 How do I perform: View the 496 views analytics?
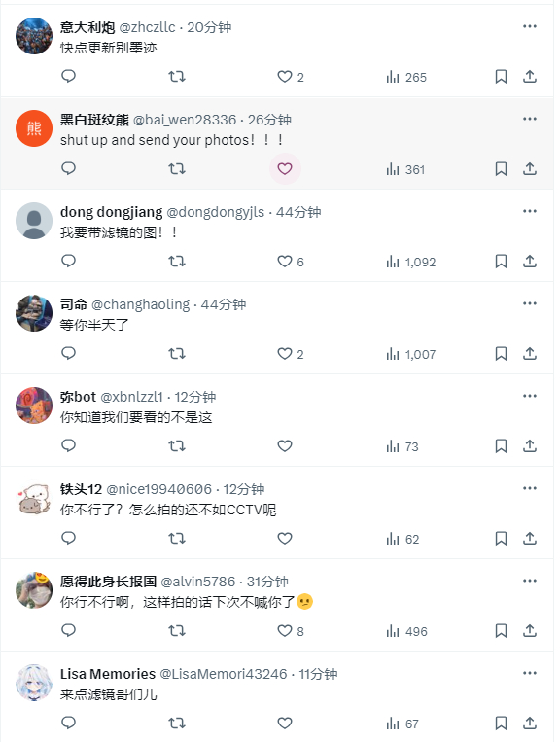pyautogui.click(x=406, y=631)
